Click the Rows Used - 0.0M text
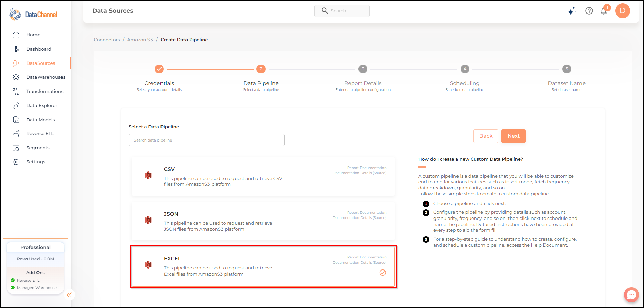Screen dimensions: 644x308 tap(35, 259)
